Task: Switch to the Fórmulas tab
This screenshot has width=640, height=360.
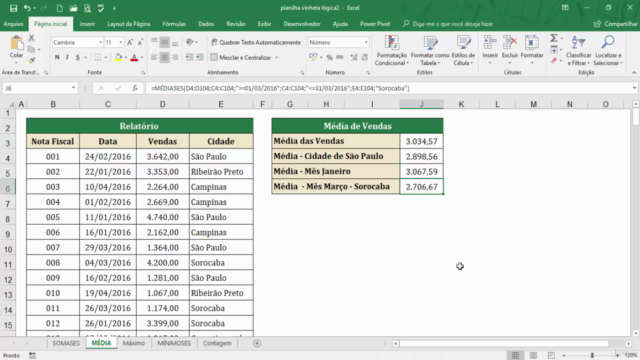Action: click(174, 24)
